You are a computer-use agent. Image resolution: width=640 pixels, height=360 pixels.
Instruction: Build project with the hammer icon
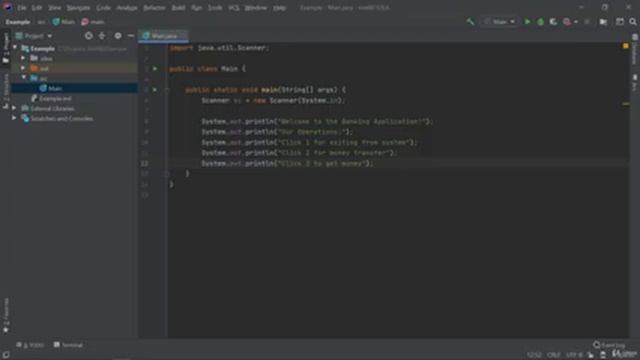470,22
